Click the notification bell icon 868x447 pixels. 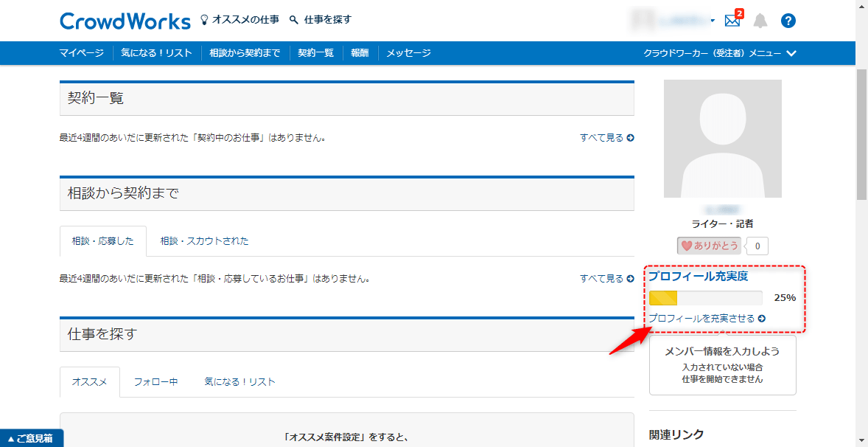760,21
